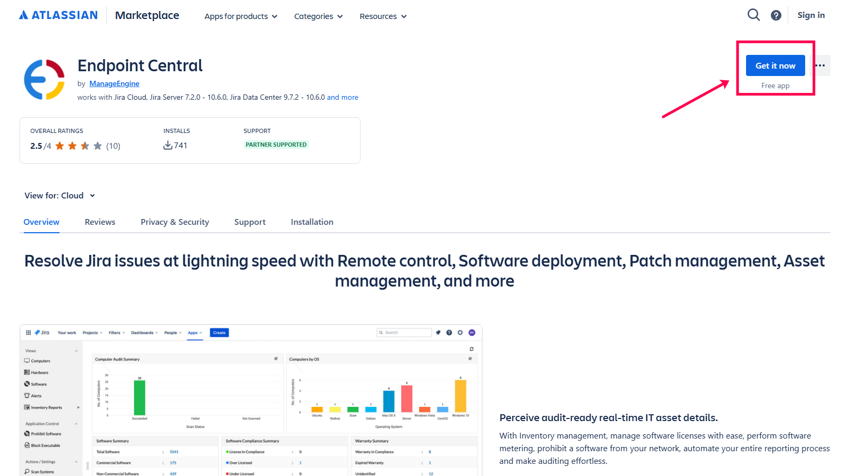This screenshot has width=868, height=476.
Task: Select Computers in the screenshot sidebar
Action: (37, 361)
